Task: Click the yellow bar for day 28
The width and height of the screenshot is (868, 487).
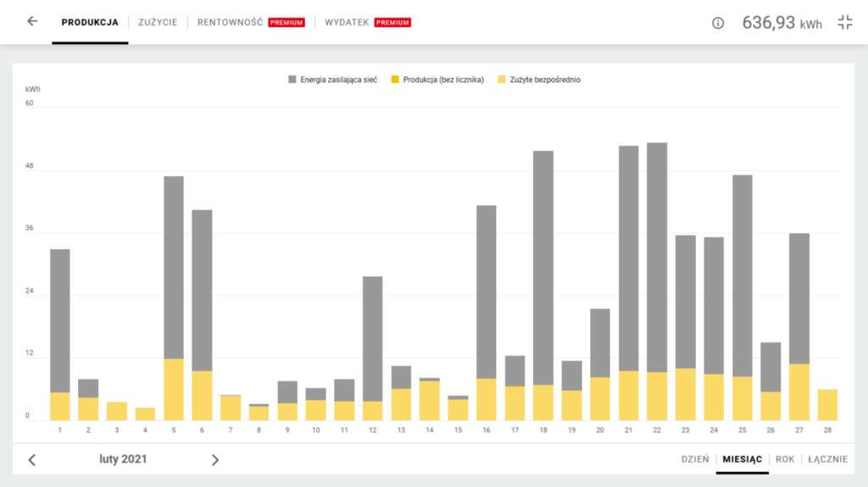Action: [x=827, y=405]
